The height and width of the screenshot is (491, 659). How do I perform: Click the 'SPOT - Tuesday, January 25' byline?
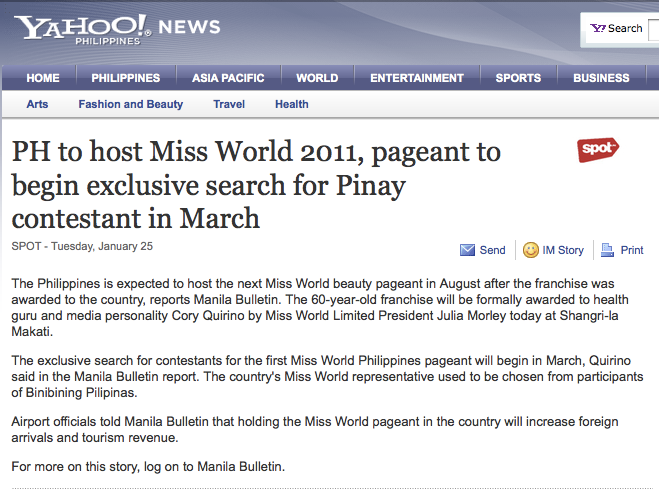pyautogui.click(x=82, y=246)
